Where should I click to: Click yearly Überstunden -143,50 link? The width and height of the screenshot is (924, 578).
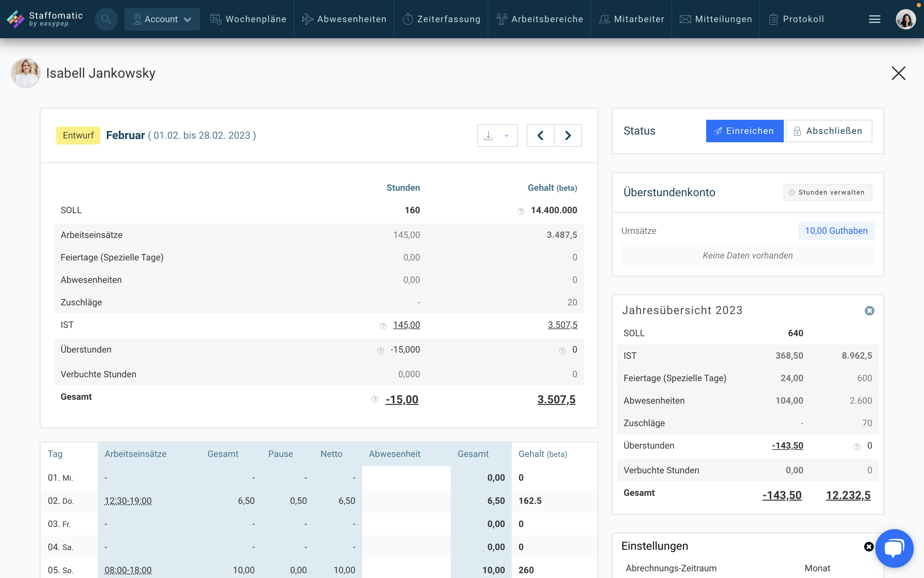pyautogui.click(x=788, y=446)
